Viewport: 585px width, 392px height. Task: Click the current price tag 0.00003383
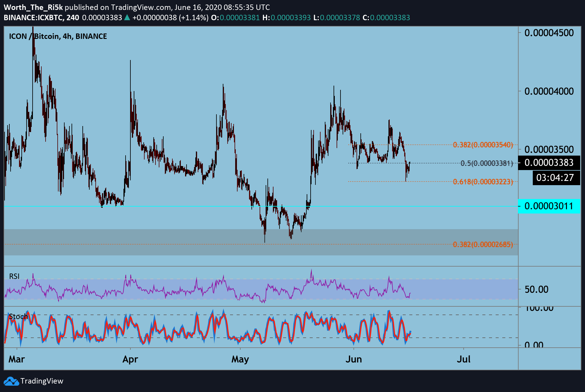pyautogui.click(x=549, y=163)
